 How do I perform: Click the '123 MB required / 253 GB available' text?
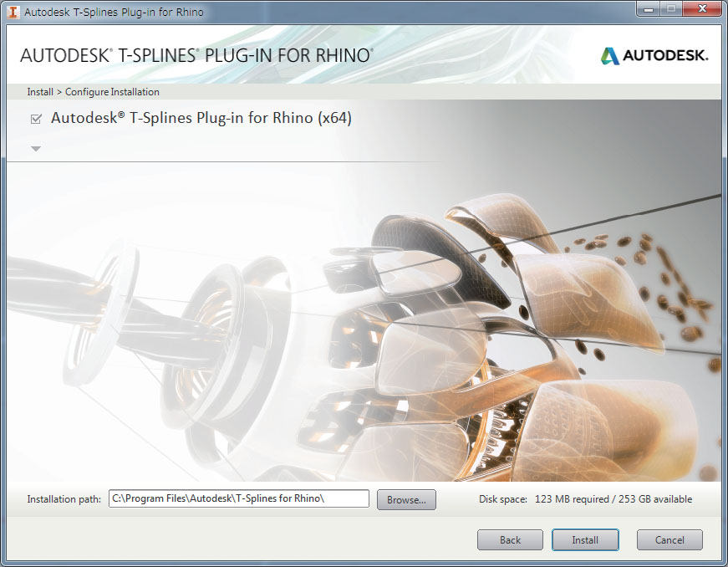point(613,499)
